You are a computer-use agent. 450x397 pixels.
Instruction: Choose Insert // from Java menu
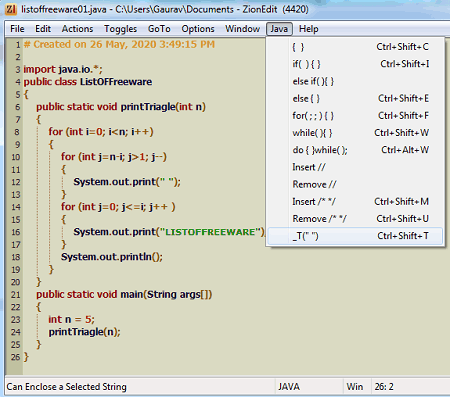(355, 167)
